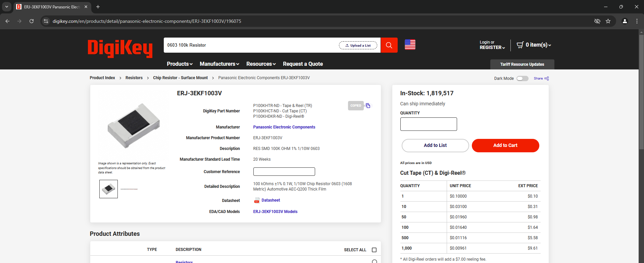Click Add to Cart button
644x263 pixels.
[x=505, y=146]
